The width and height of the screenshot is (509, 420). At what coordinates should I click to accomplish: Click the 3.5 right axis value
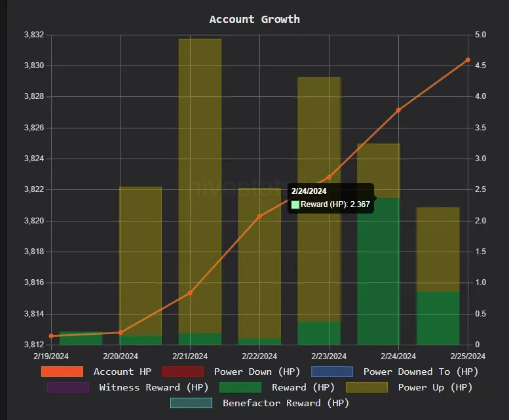pos(480,128)
